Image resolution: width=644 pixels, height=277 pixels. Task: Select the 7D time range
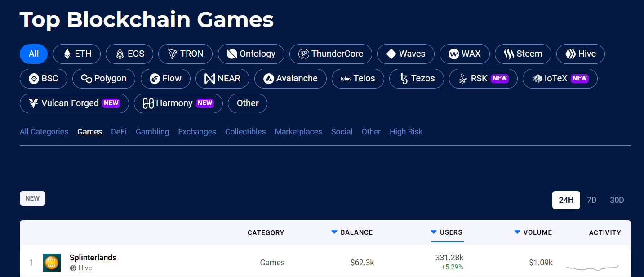pyautogui.click(x=592, y=200)
